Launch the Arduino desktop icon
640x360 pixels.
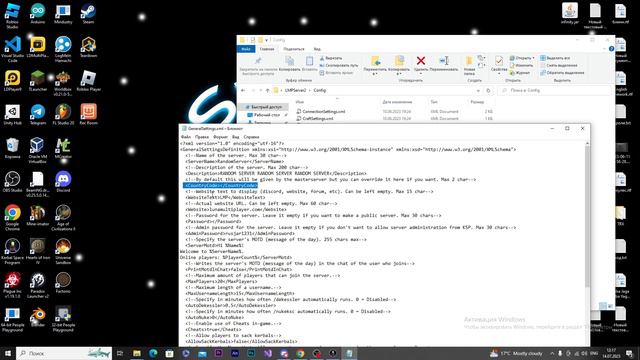pyautogui.click(x=38, y=13)
